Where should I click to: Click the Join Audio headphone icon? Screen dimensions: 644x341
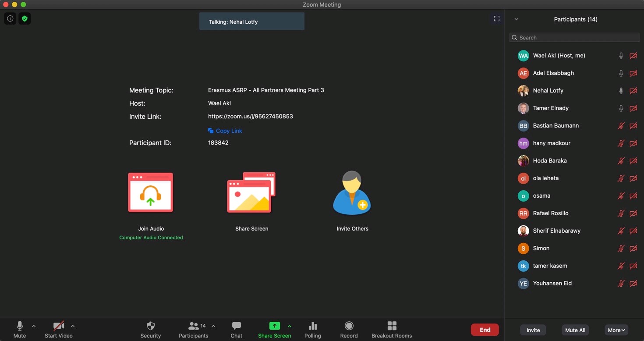pyautogui.click(x=151, y=192)
